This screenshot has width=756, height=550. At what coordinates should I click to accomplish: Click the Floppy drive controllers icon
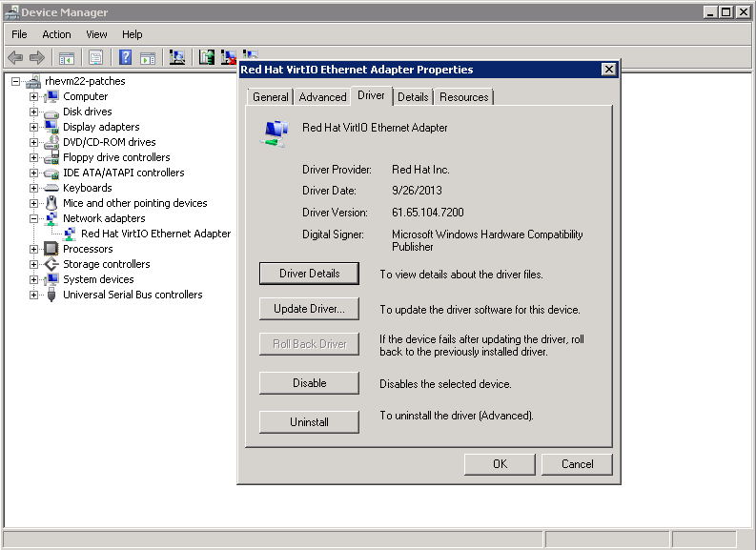point(51,157)
